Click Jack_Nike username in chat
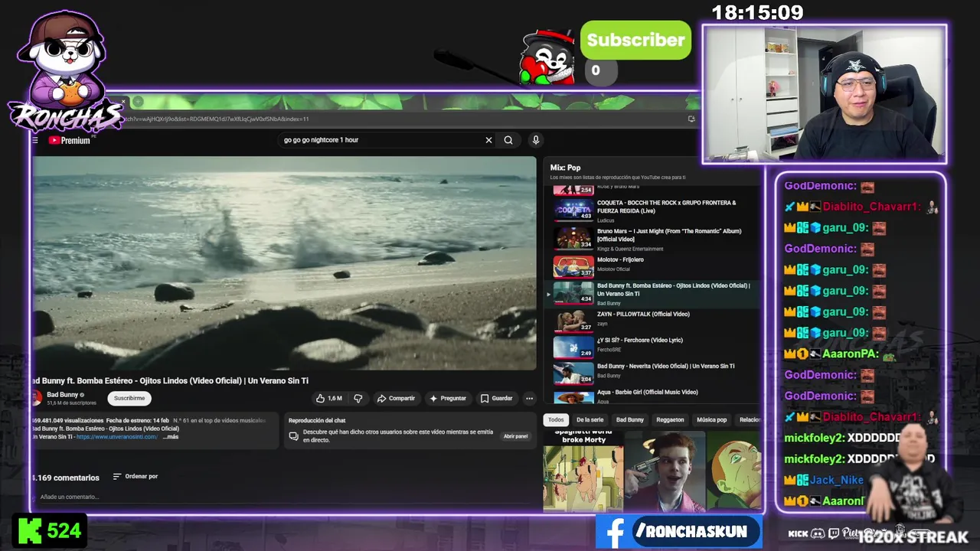The width and height of the screenshot is (980, 551). pyautogui.click(x=836, y=480)
